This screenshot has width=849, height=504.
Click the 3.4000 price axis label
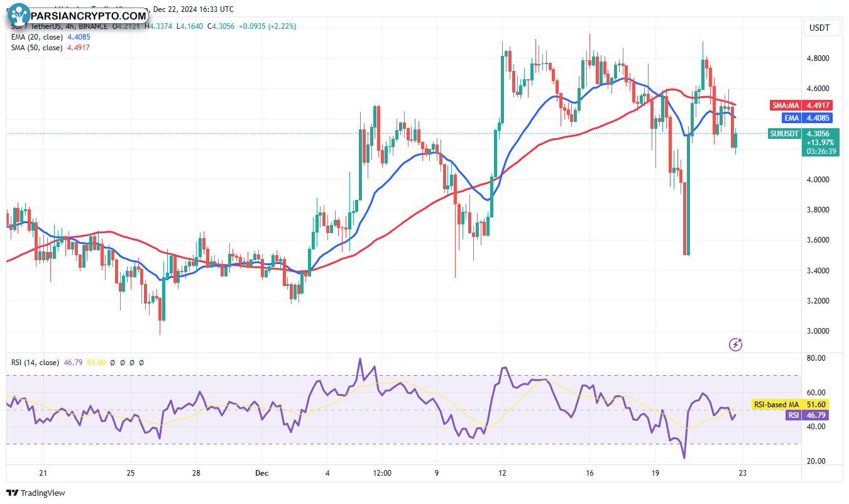tap(818, 271)
